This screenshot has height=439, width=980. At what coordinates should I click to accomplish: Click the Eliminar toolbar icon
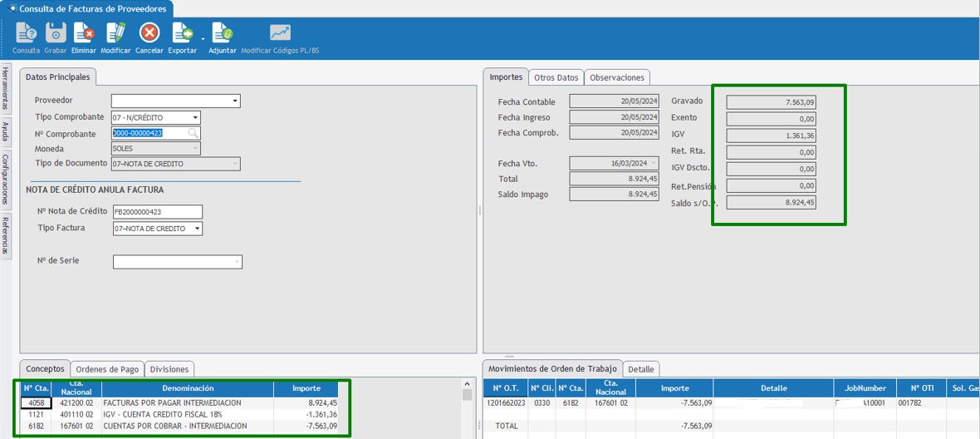84,32
